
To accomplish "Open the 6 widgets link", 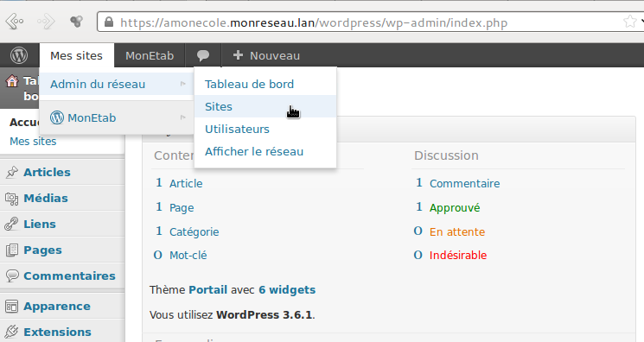I will click(x=287, y=290).
